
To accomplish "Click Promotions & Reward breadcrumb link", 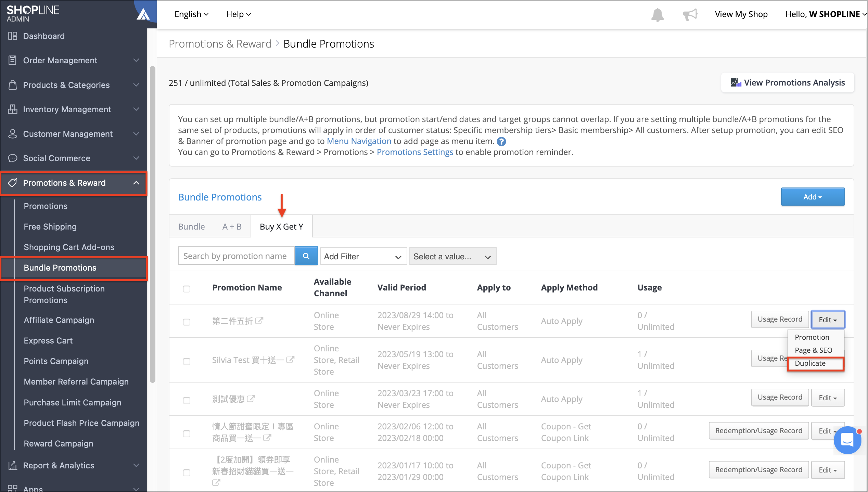I will tap(220, 44).
